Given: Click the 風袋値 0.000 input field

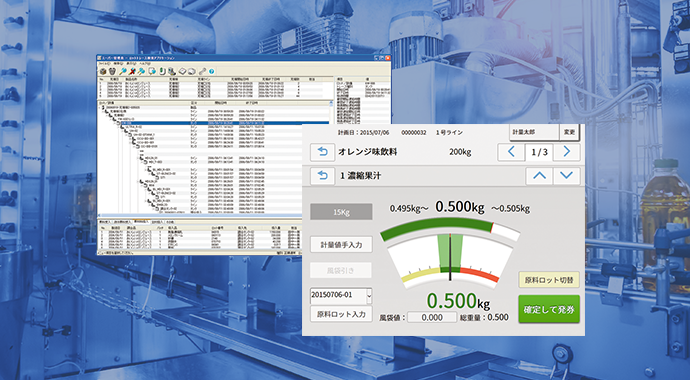Looking at the screenshot, I should 432,317.
